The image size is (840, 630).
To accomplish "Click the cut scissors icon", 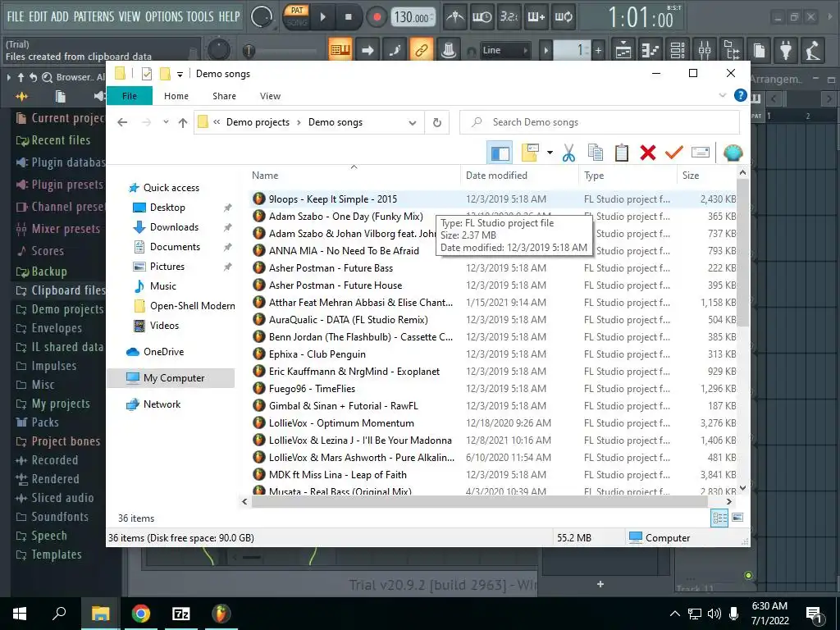I will coord(568,153).
